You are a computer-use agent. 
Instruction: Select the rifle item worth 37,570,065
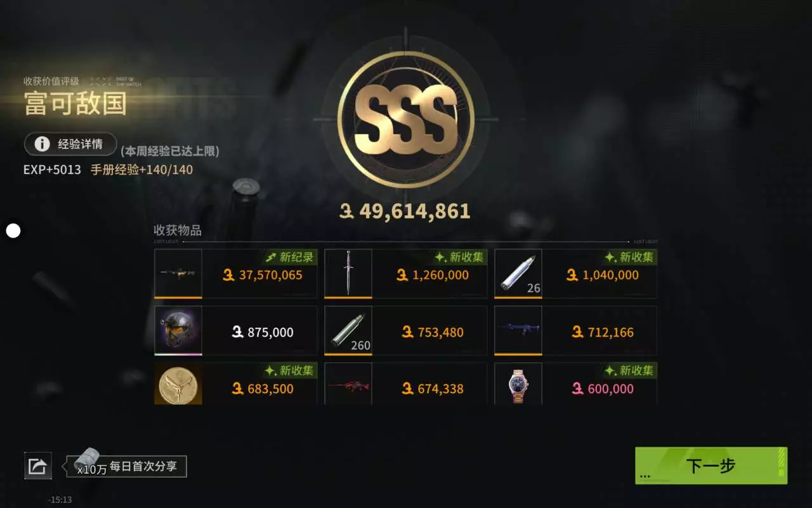[x=178, y=273]
